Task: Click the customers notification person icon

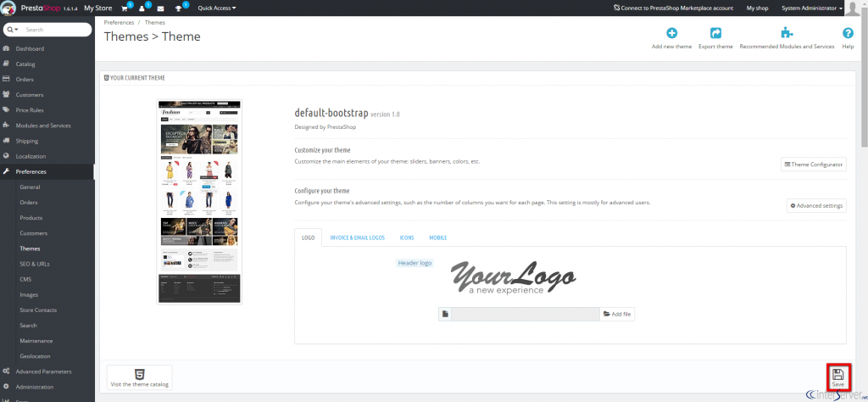Action: pos(142,8)
